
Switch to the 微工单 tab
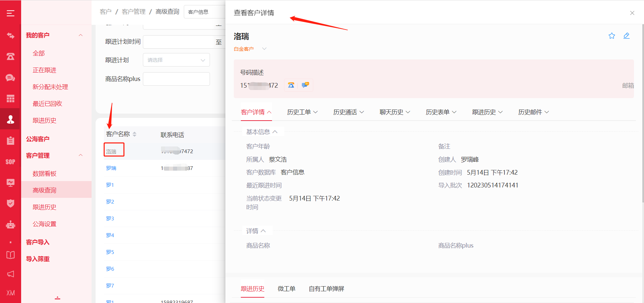pos(286,289)
